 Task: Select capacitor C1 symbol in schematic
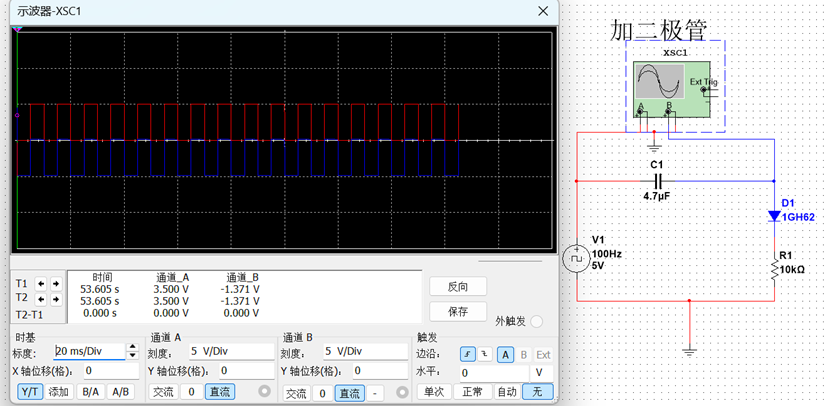point(658,181)
